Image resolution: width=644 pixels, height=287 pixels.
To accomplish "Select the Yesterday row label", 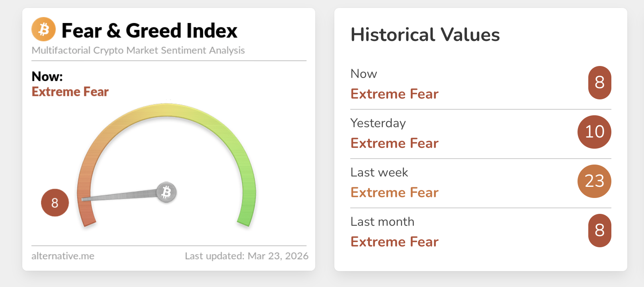I will point(378,123).
